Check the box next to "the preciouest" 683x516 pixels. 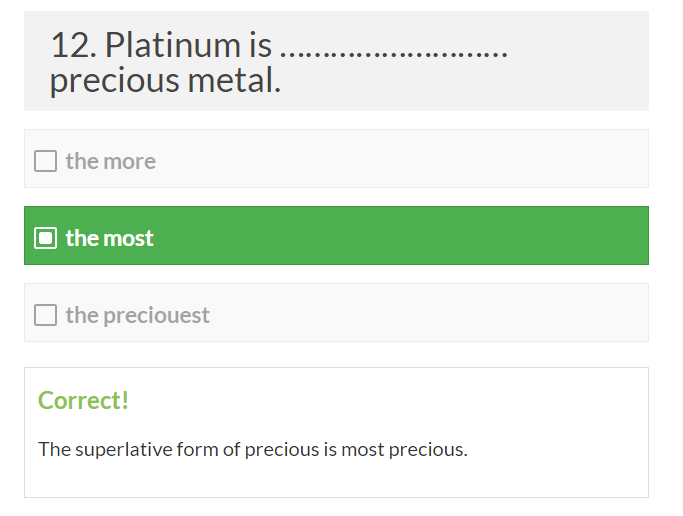[45, 315]
